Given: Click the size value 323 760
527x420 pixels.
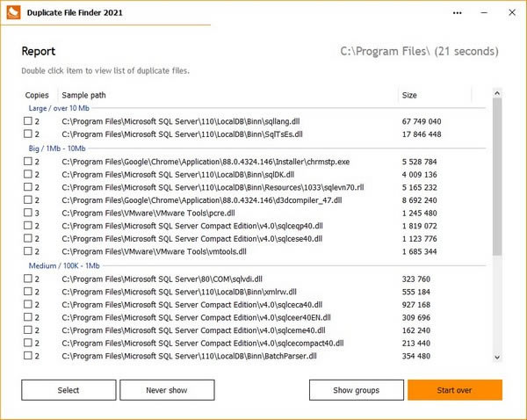Looking at the screenshot, I should (416, 279).
